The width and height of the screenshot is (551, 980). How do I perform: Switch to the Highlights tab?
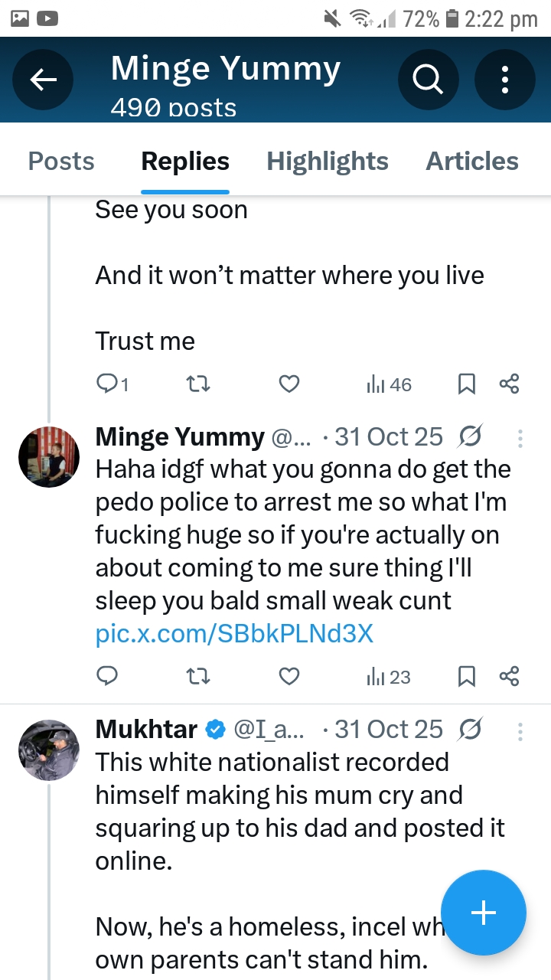point(328,162)
